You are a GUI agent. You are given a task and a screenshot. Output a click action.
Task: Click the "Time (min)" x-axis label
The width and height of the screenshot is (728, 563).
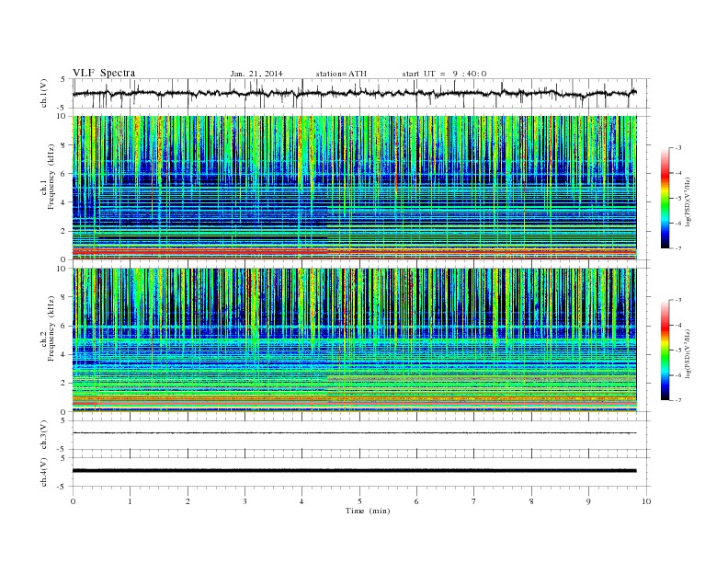click(x=368, y=511)
